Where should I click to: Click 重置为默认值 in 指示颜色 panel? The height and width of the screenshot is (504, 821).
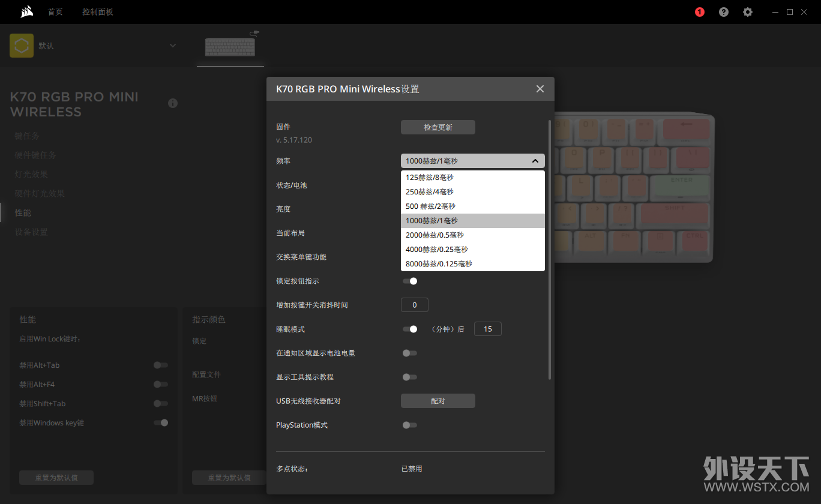pyautogui.click(x=229, y=478)
